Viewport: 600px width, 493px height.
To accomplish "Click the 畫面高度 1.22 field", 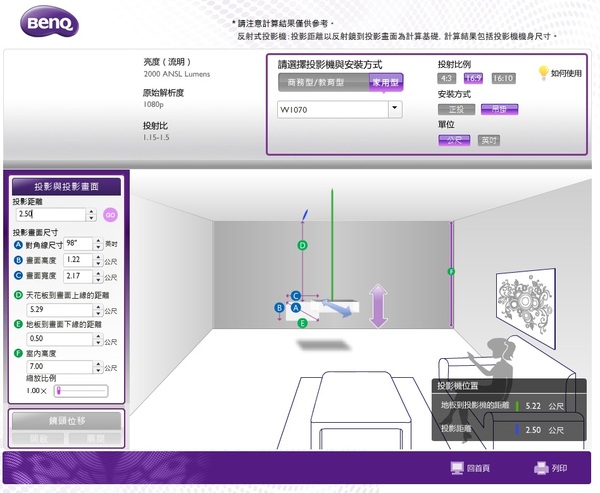I will point(78,260).
